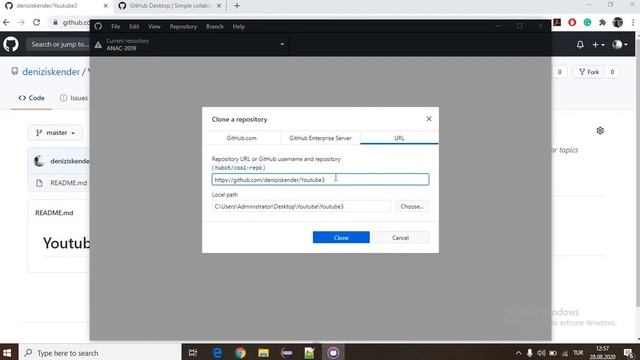The image size is (640, 360).
Task: Open the Help menu in GitHub Desktop
Action: tap(238, 27)
